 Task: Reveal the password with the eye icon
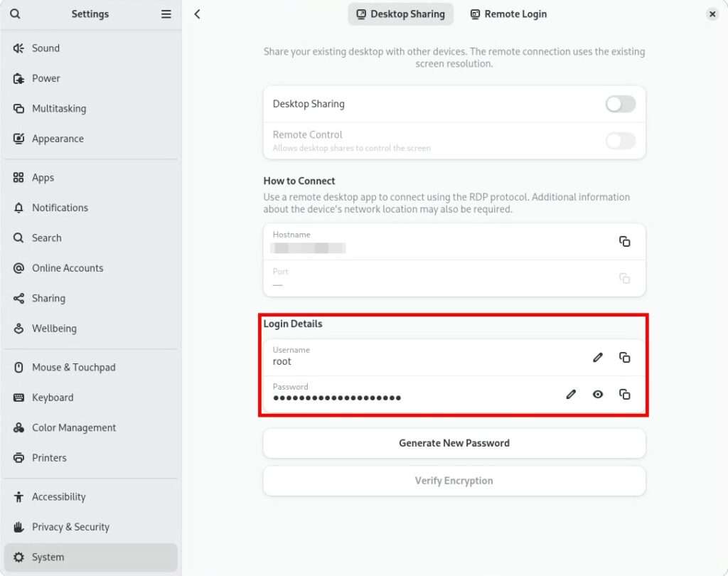point(597,394)
